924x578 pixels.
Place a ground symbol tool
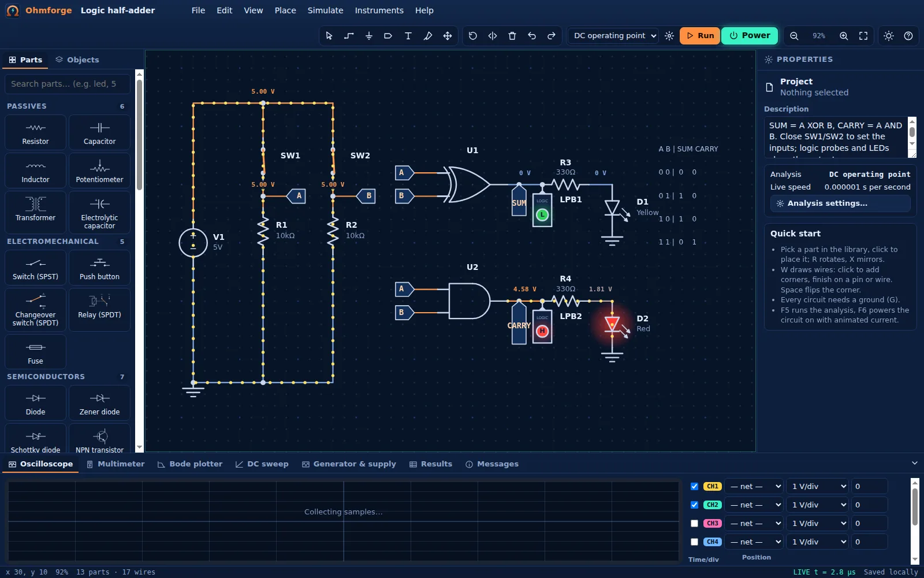pos(368,36)
